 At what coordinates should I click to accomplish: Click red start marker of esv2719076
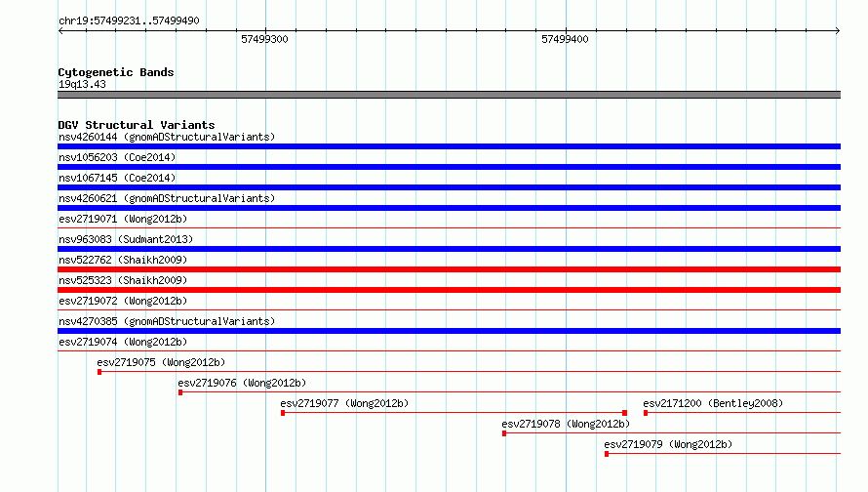(180, 392)
